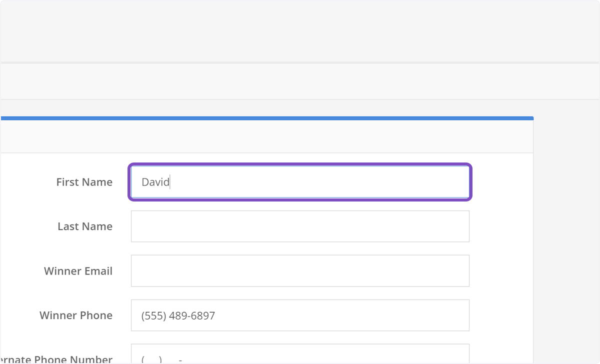Click the phone field showing (555) 489-6897
Image resolution: width=600 pixels, height=364 pixels.
tap(300, 315)
